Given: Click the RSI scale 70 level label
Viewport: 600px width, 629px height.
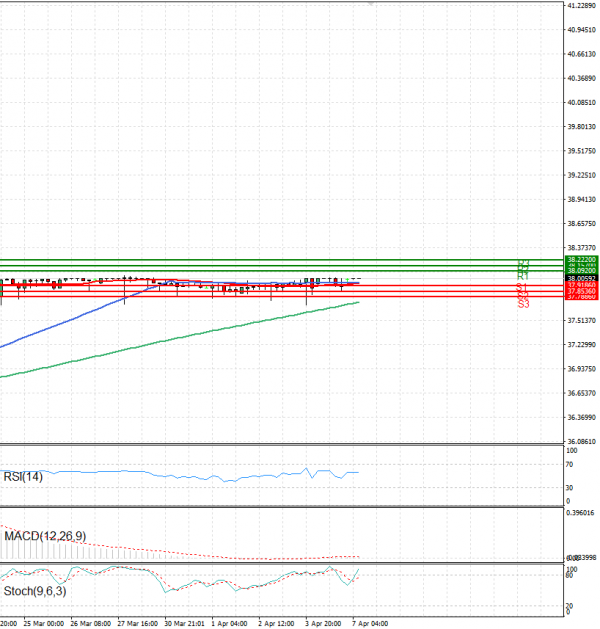Looking at the screenshot, I should click(x=569, y=465).
